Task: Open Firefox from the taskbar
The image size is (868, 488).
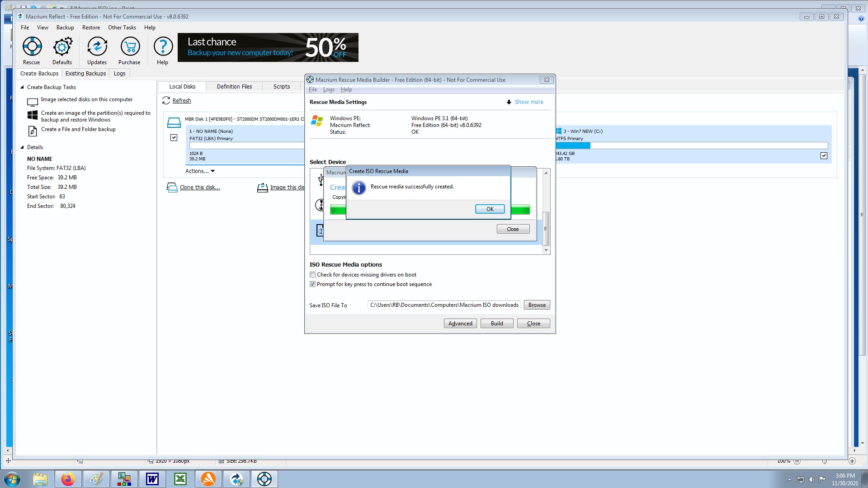Action: [x=68, y=479]
